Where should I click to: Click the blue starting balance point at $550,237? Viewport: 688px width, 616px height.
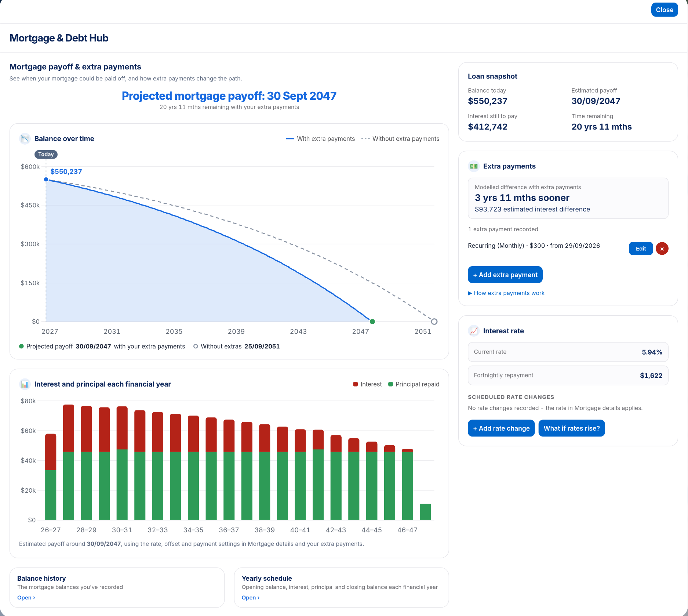(46, 180)
